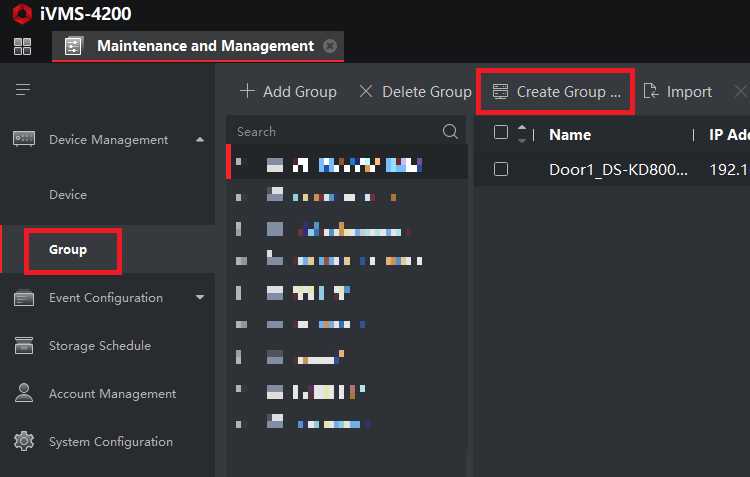Image resolution: width=750 pixels, height=477 pixels.
Task: Collapse the sidebar with hamburger icon
Action: 23,89
